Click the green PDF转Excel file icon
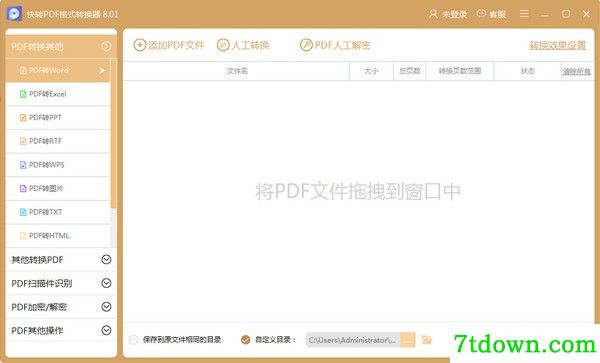600x363 pixels. click(x=23, y=94)
